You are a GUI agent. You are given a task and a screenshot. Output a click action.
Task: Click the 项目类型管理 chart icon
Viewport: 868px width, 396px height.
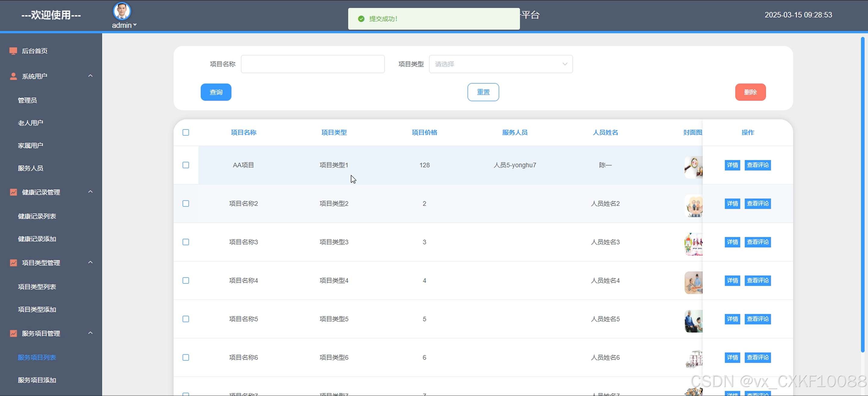13,263
